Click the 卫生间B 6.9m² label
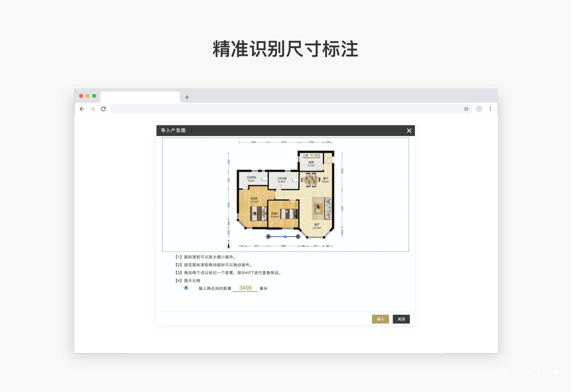 282,180
